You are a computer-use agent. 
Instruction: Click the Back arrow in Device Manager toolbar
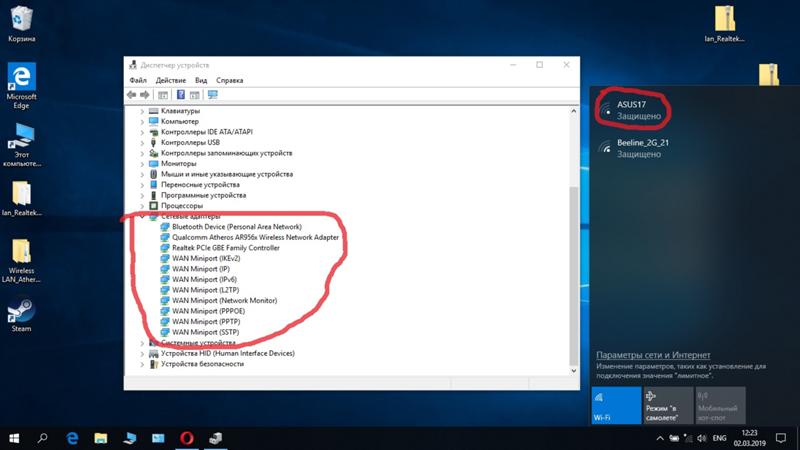click(132, 95)
